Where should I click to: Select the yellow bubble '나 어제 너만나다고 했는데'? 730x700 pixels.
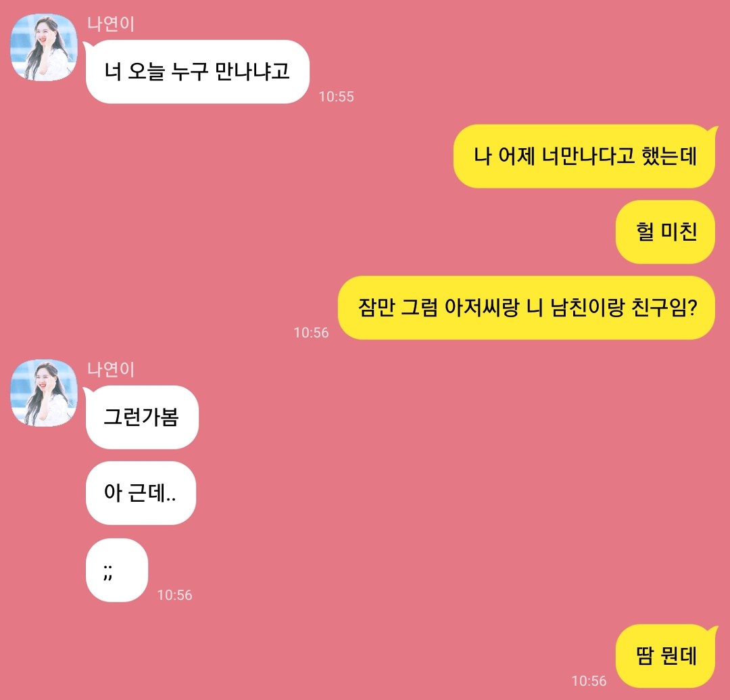pos(584,156)
